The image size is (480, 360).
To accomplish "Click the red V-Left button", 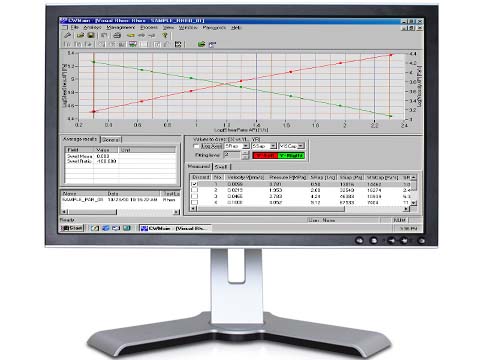I will click(x=265, y=156).
